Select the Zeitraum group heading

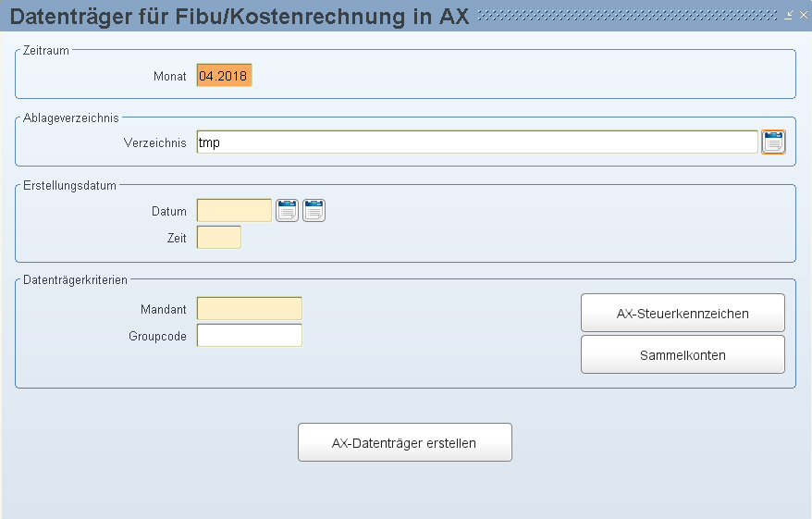46,50
